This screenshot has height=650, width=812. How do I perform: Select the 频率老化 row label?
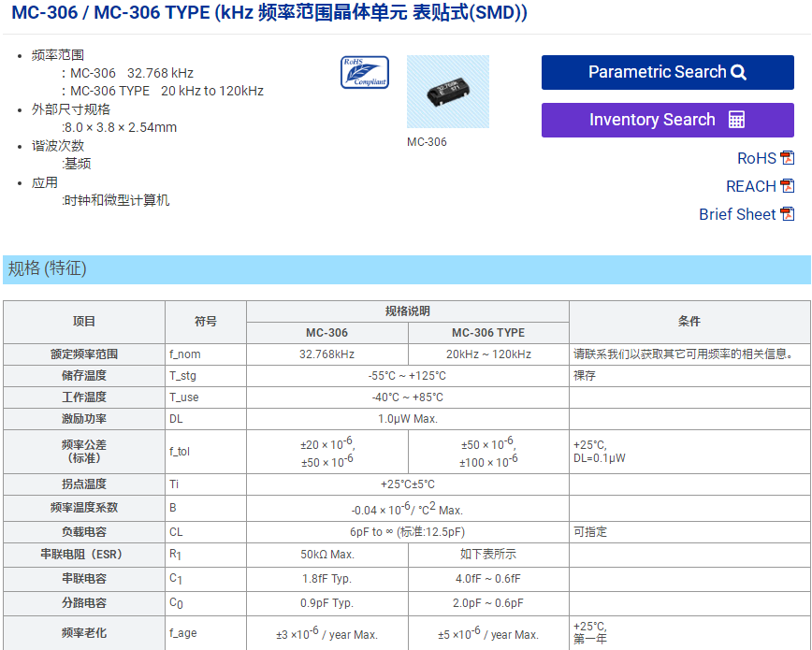(84, 633)
